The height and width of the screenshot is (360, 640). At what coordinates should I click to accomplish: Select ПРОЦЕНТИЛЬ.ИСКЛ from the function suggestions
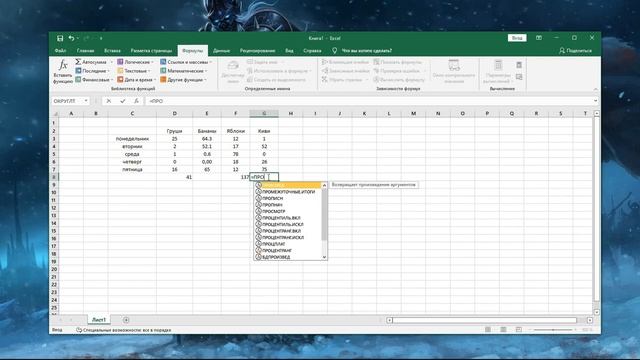pos(288,224)
